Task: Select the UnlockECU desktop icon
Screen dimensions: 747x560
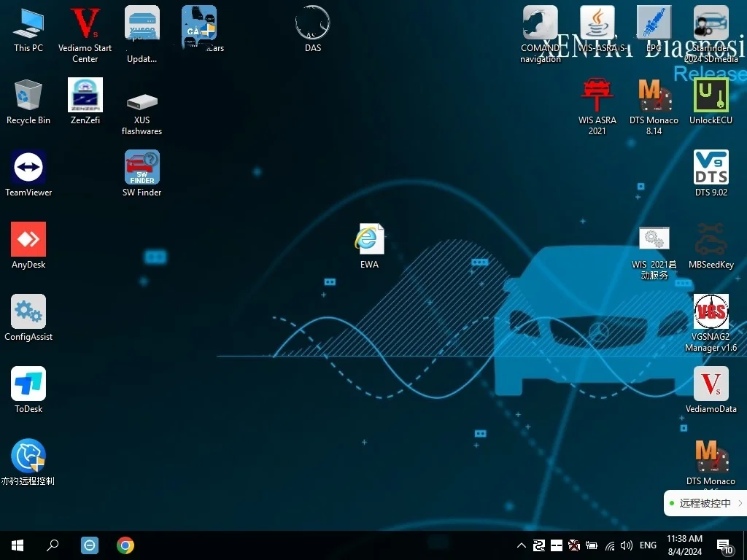Action: coord(711,101)
